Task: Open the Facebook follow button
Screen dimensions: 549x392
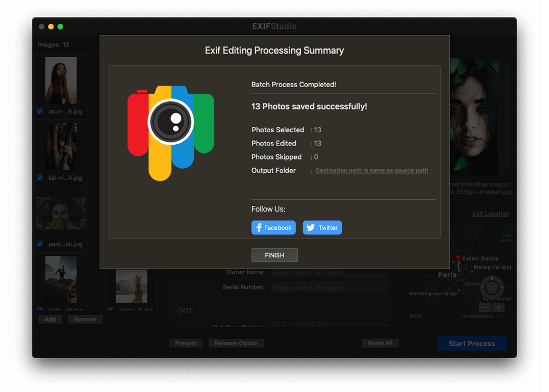Action: pos(273,228)
